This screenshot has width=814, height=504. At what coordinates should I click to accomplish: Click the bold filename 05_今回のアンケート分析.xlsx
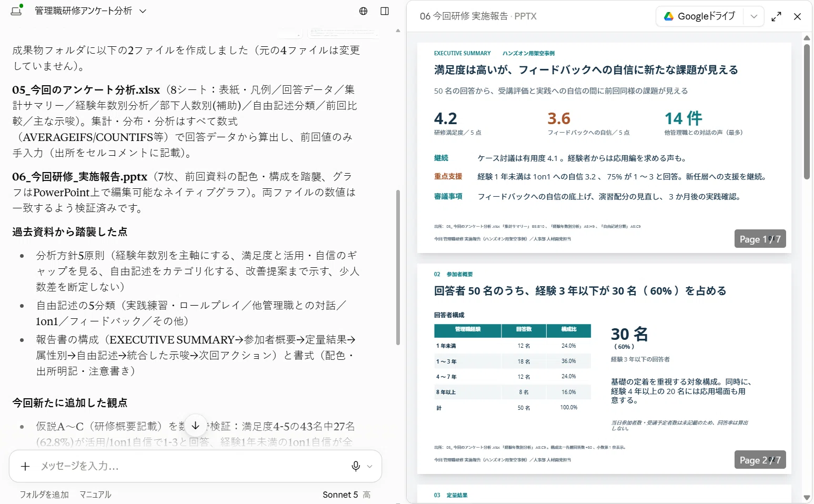pos(86,90)
